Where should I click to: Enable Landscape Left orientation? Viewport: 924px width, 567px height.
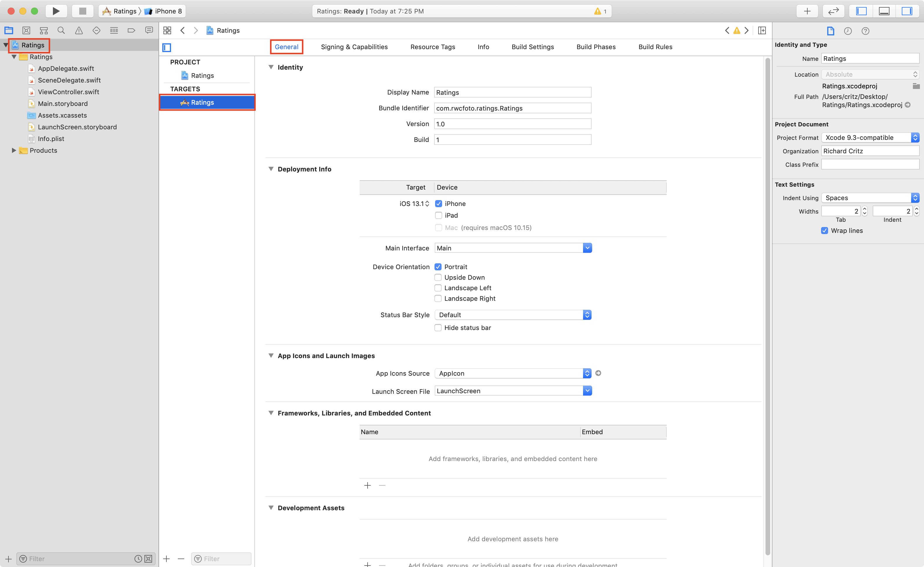[438, 287]
